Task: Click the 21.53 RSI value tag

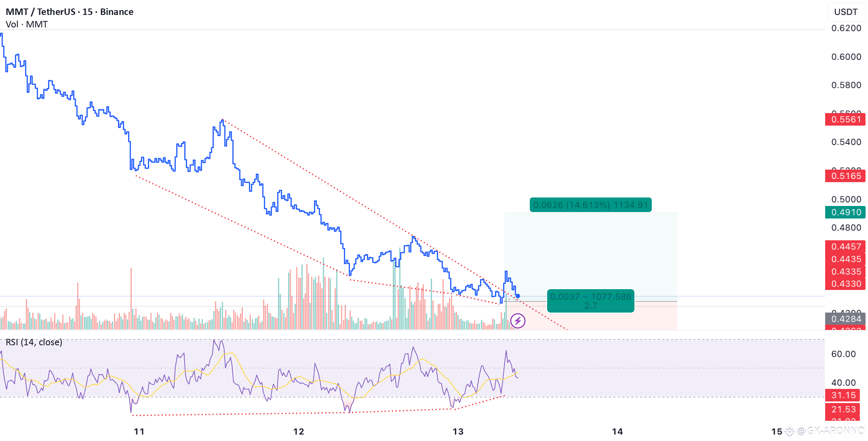Action: [x=843, y=409]
